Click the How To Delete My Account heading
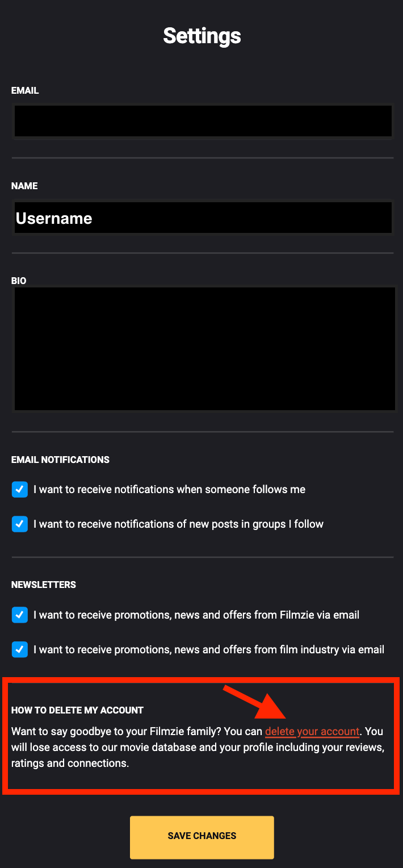Screen dimensions: 403x868 (x=77, y=710)
